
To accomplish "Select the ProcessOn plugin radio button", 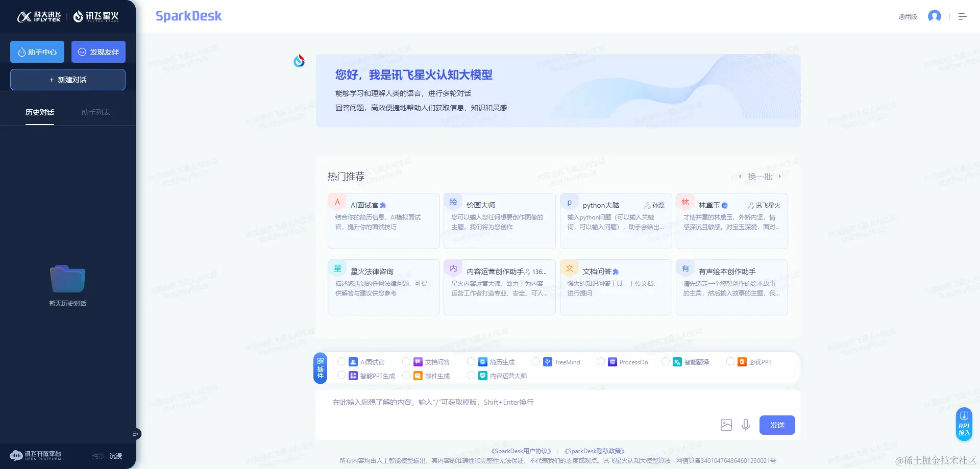I will (x=601, y=361).
